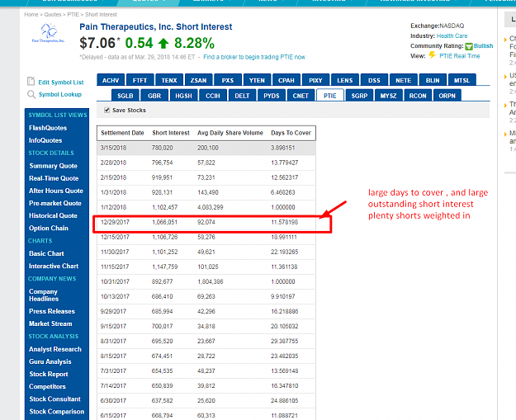Screen dimensions: 516x420
Task: Open Press Releases sidebar link
Action: pos(52,311)
